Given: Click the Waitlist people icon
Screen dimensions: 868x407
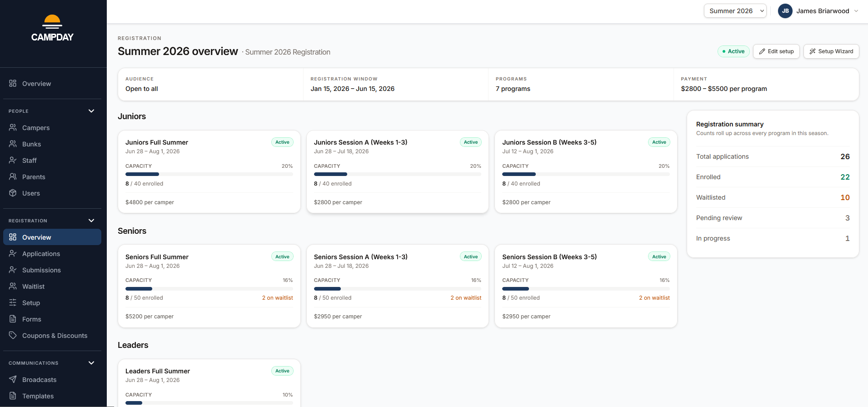Looking at the screenshot, I should 13,286.
